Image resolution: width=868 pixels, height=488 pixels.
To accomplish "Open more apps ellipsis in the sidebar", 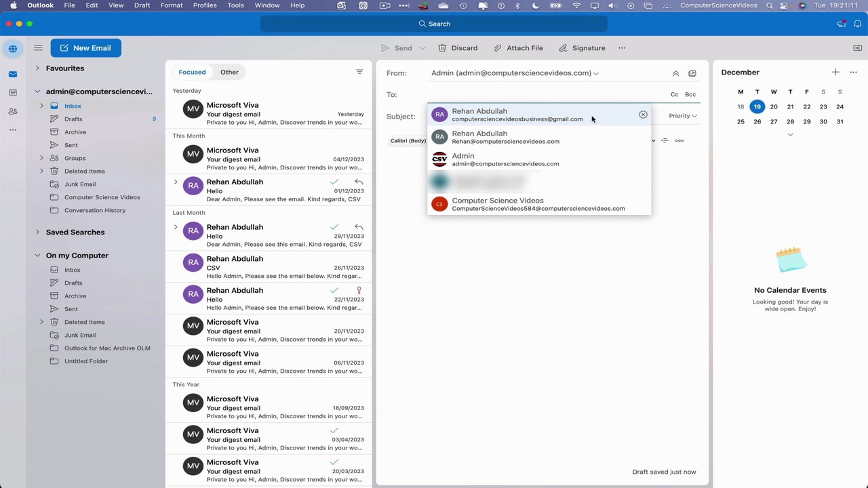I will 13,129.
